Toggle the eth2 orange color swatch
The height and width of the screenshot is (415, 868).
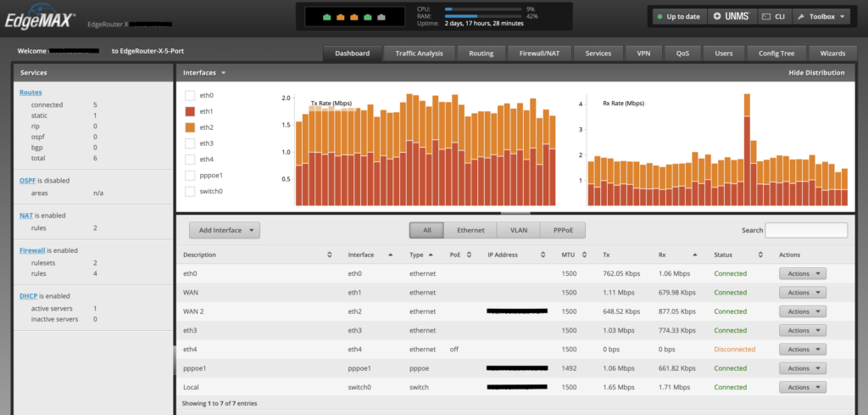(x=190, y=128)
